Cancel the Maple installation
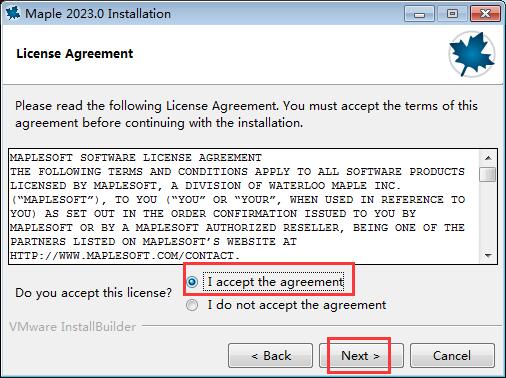This screenshot has width=506, height=378. [452, 356]
